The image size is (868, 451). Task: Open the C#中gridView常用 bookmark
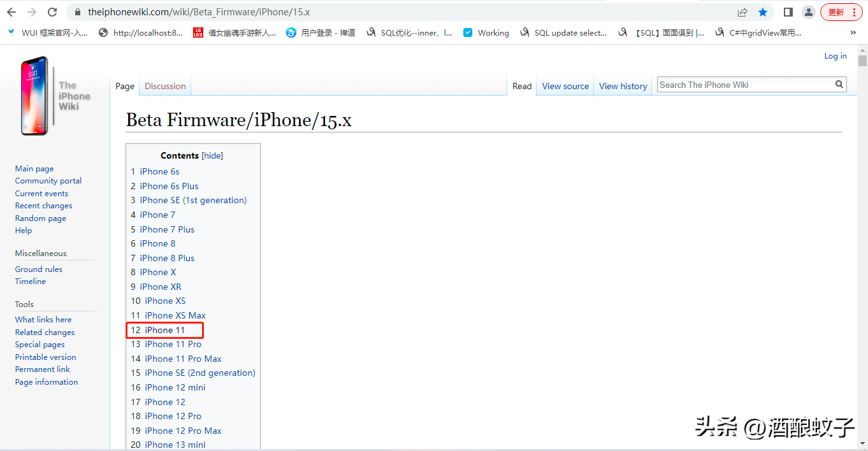click(758, 32)
